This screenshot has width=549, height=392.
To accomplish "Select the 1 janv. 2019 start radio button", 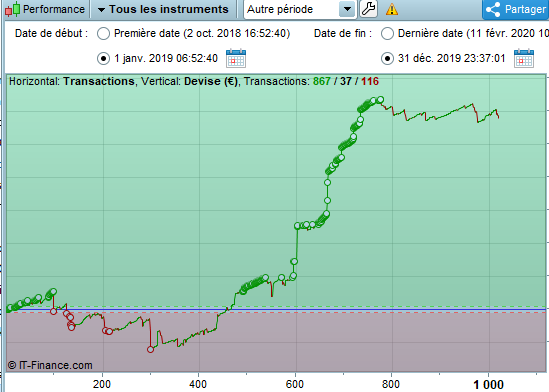I will pos(103,58).
